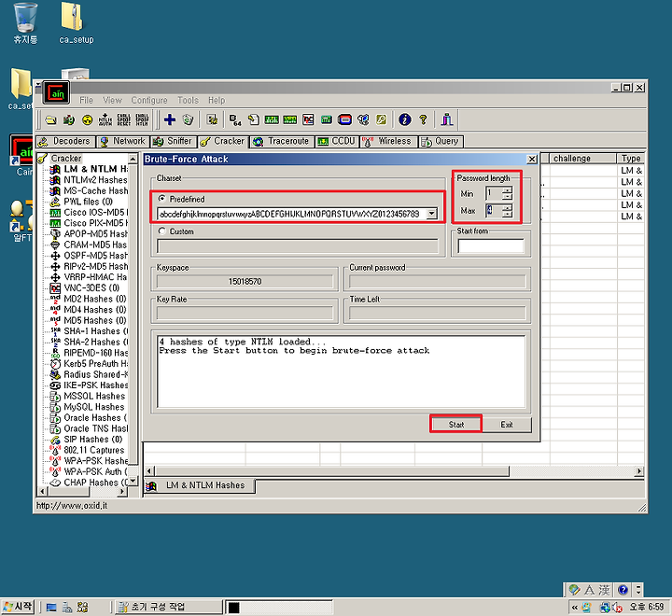Click the Windows Start button

click(x=18, y=607)
